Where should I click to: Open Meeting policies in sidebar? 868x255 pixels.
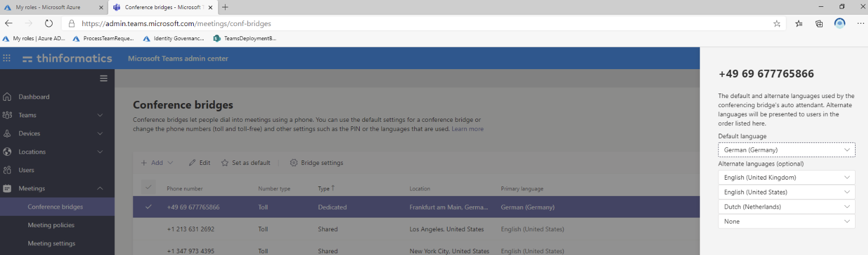[51, 225]
